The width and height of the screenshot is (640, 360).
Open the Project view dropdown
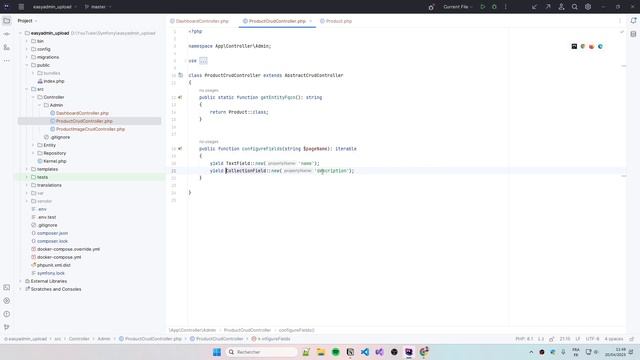(x=27, y=21)
